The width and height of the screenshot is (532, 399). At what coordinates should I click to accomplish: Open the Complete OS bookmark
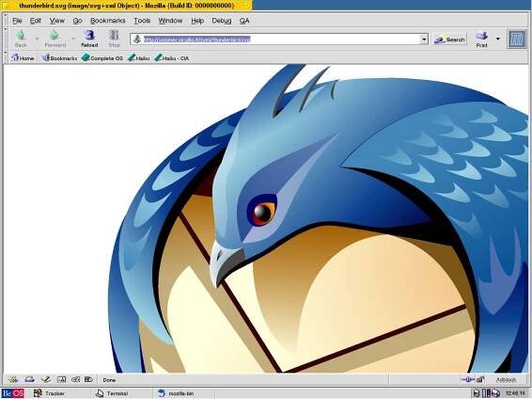point(102,58)
